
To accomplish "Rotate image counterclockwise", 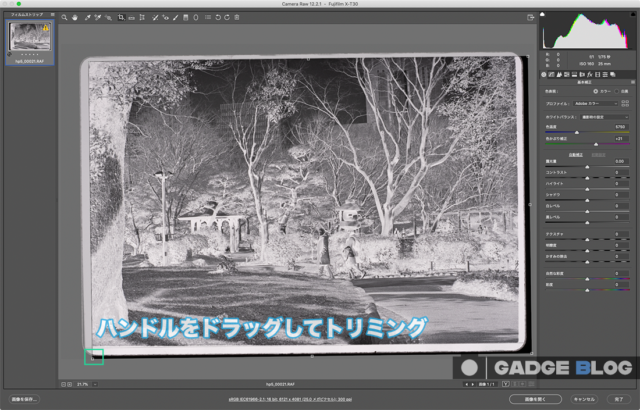I will coord(218,18).
